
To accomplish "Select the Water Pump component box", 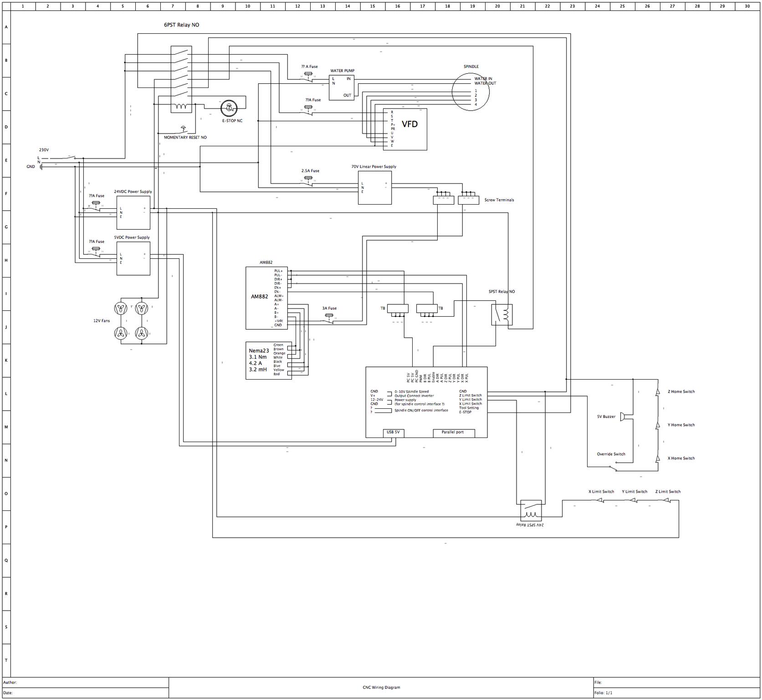I will pos(342,87).
